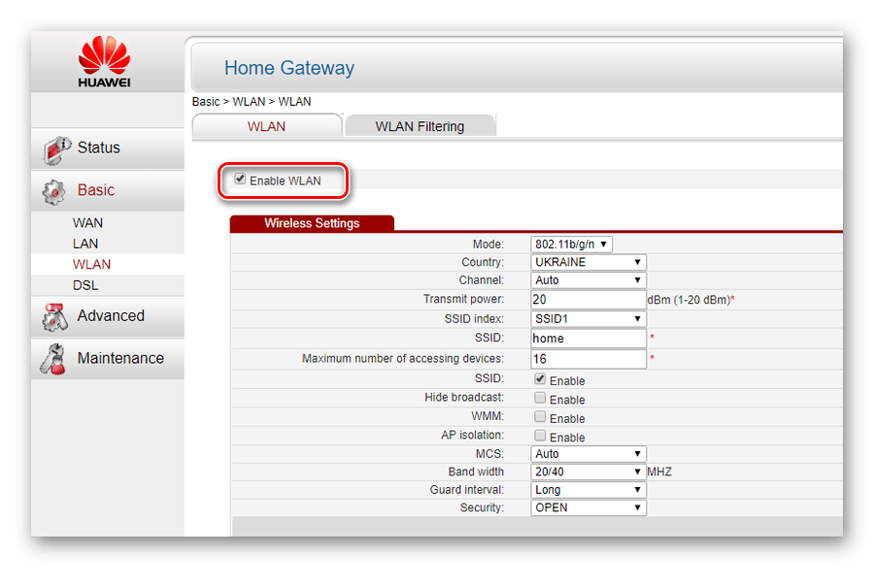Open the SSID index dropdown

588,319
